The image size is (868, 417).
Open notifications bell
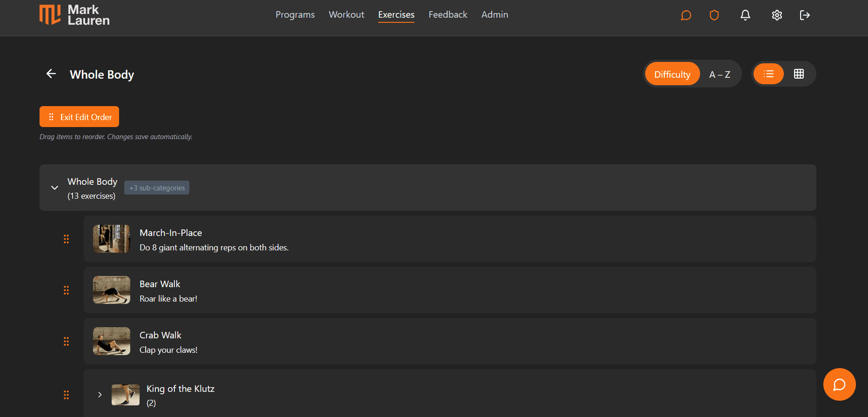point(745,15)
